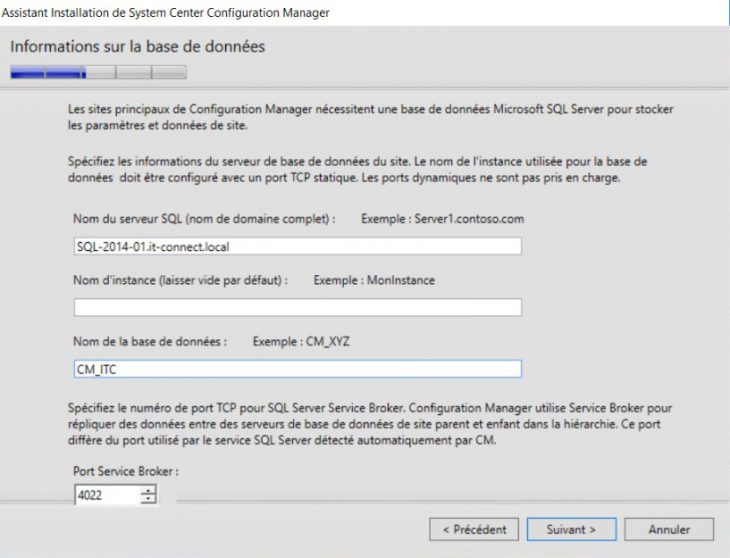Screen dimensions: 730x558
Task: Click the heading Informations sur la base de données
Action: click(137, 47)
